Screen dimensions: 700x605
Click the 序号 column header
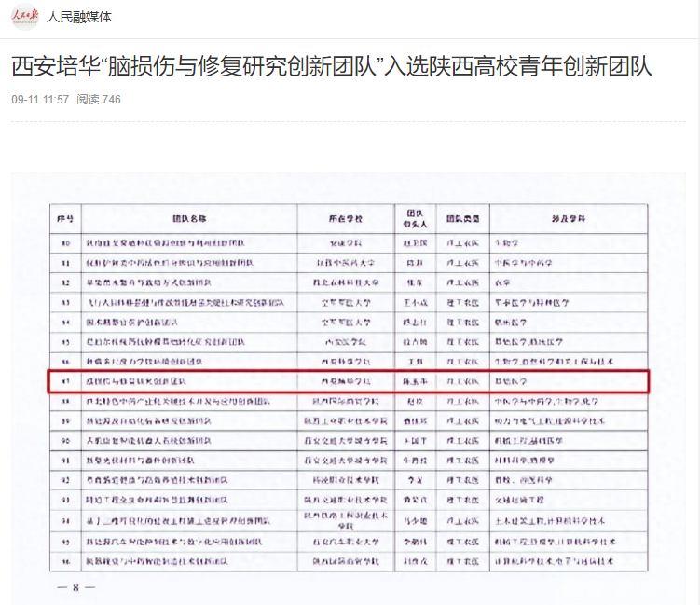coord(64,219)
